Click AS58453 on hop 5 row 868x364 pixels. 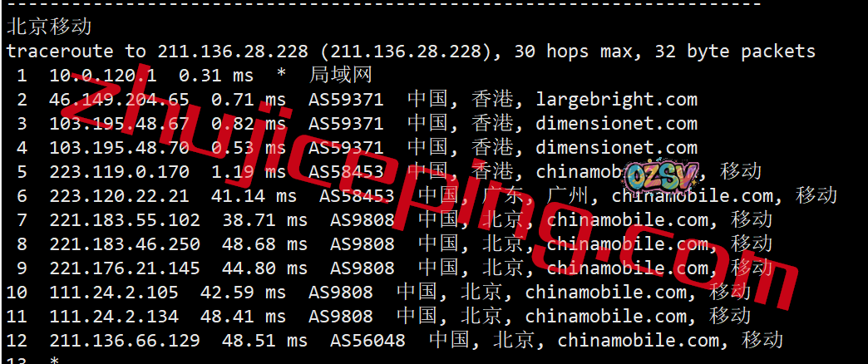point(346,172)
